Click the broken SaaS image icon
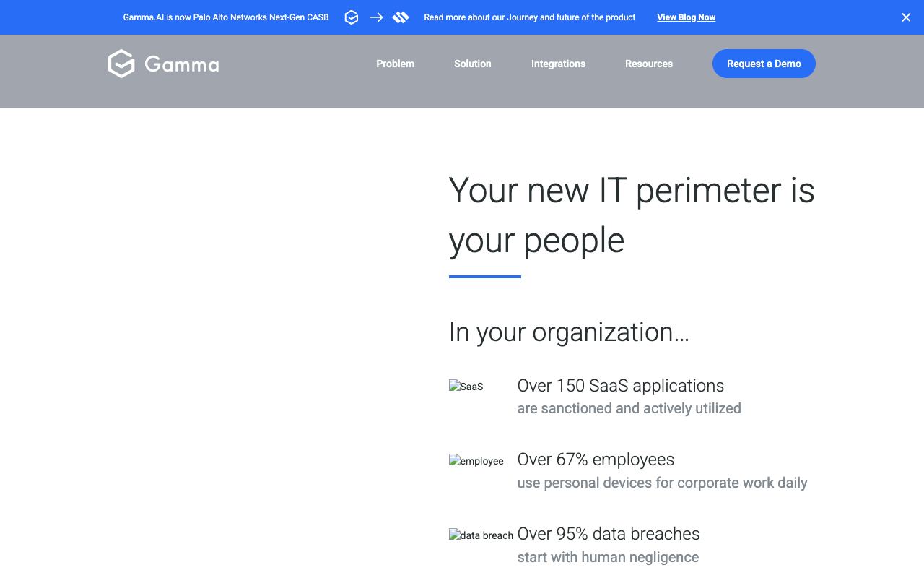 (x=466, y=387)
